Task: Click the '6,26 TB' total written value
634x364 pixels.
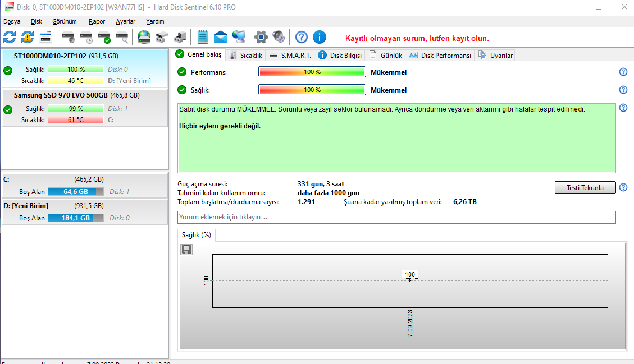Action: point(464,201)
